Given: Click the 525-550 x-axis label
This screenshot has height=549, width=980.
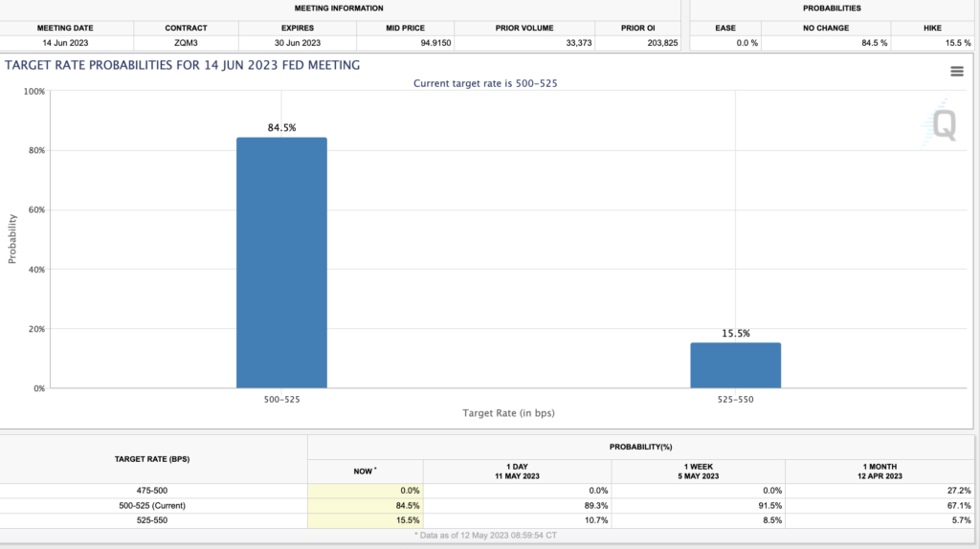Looking at the screenshot, I should point(736,400).
